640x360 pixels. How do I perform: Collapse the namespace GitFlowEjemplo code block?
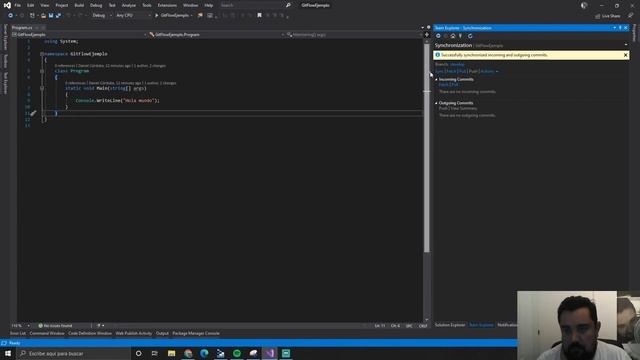tap(42, 54)
